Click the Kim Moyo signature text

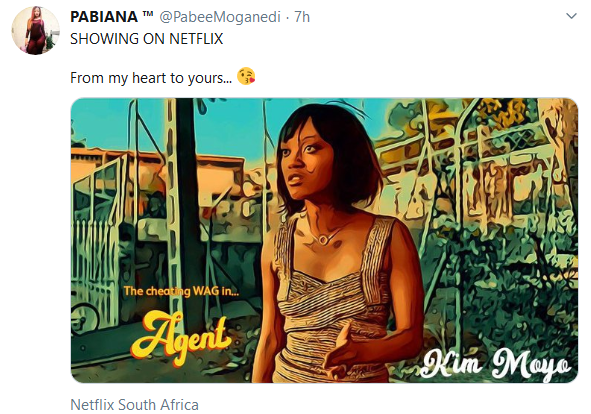[496, 365]
